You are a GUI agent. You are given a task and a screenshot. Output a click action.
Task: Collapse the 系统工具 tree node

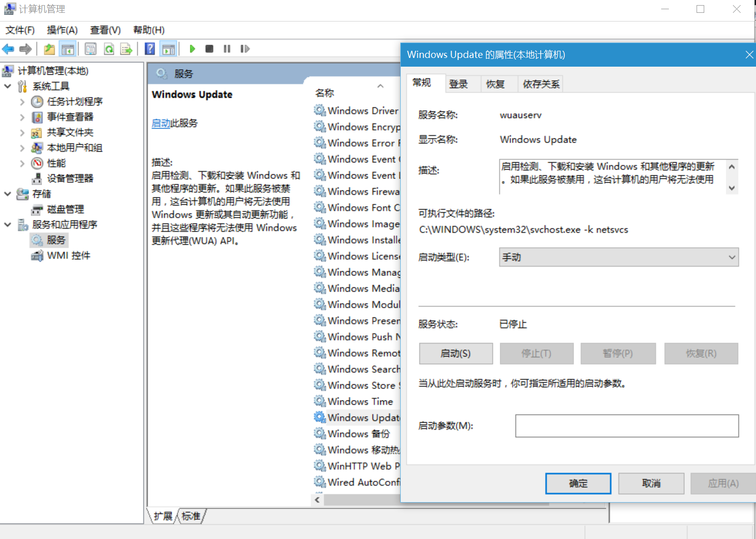(8, 86)
